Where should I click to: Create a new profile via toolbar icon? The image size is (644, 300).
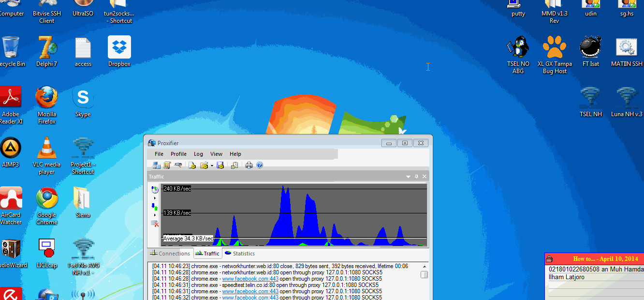(x=192, y=165)
